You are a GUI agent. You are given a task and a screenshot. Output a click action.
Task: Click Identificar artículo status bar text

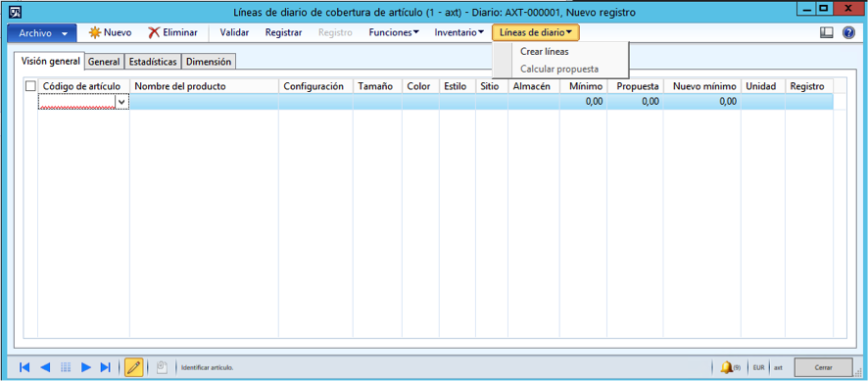point(207,367)
